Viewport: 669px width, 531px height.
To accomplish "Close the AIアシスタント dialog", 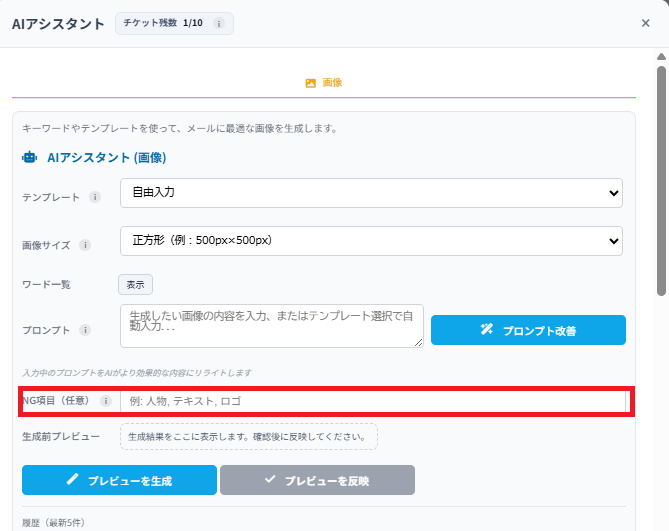I will (x=645, y=23).
